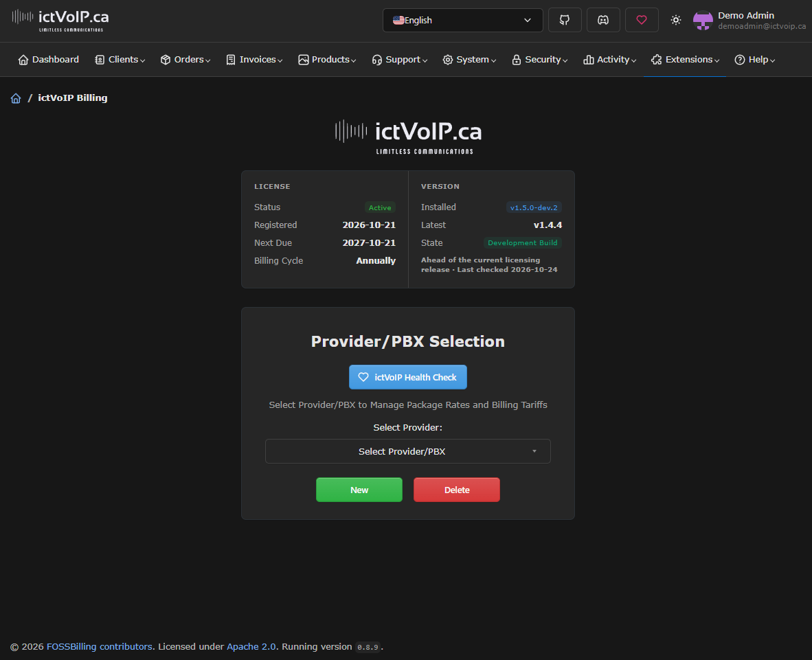Click the latest version v1.4.4

point(548,225)
